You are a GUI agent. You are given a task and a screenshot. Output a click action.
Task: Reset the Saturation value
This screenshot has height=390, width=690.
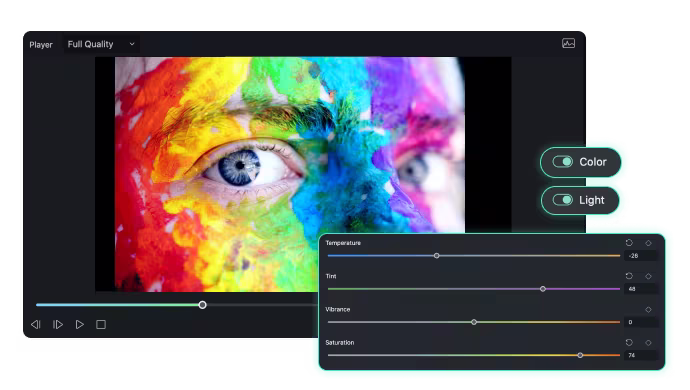(629, 342)
